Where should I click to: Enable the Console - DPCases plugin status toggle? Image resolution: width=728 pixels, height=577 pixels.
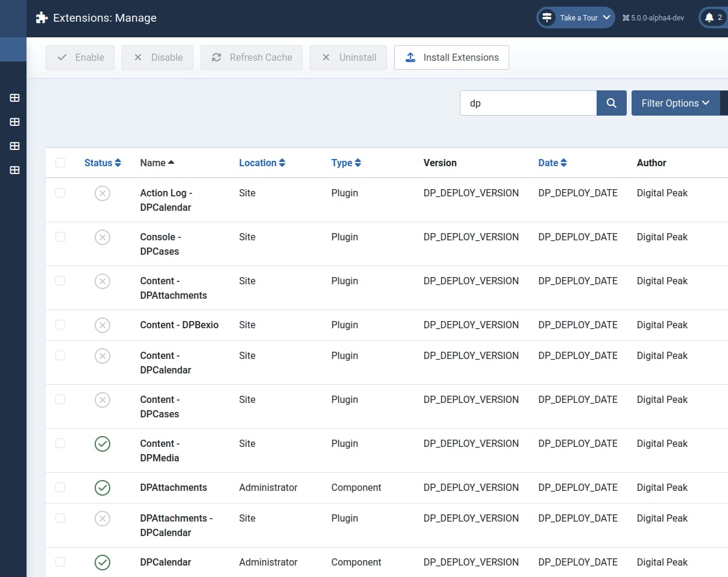point(102,237)
